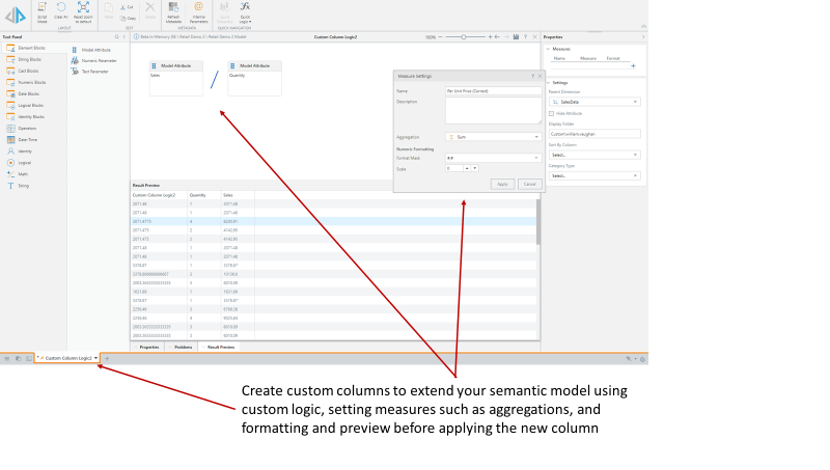Image resolution: width=830 pixels, height=470 pixels.
Task: Click the Result Preview vertical scrollbar
Action: (x=538, y=222)
